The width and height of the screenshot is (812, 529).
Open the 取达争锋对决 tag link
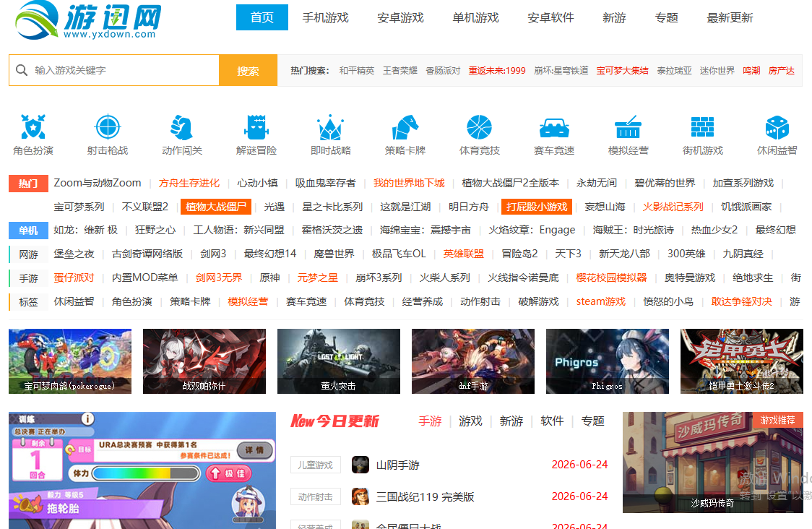tap(742, 301)
